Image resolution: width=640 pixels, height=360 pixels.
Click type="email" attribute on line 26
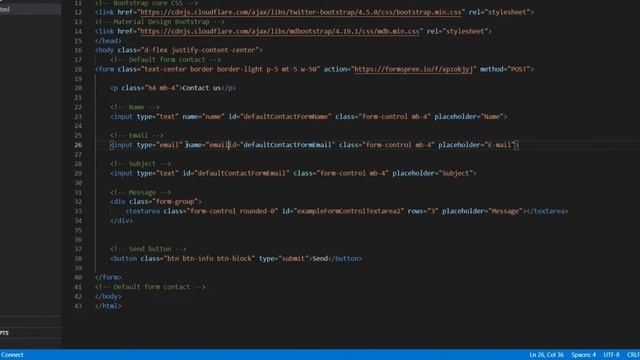160,145
